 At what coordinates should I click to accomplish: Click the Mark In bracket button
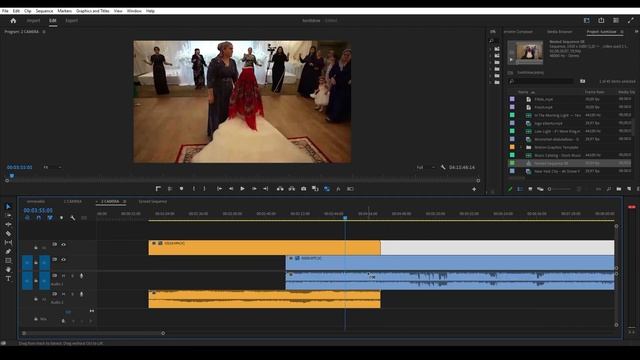pos(193,189)
